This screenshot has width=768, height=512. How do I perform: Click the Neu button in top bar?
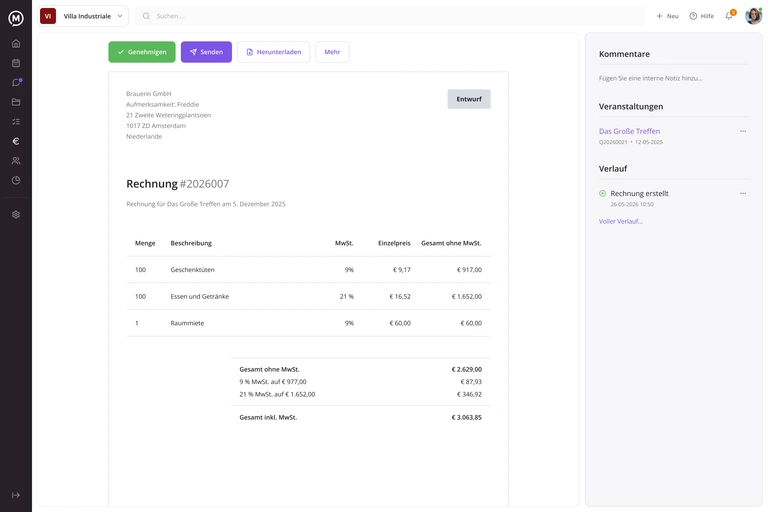coord(668,16)
